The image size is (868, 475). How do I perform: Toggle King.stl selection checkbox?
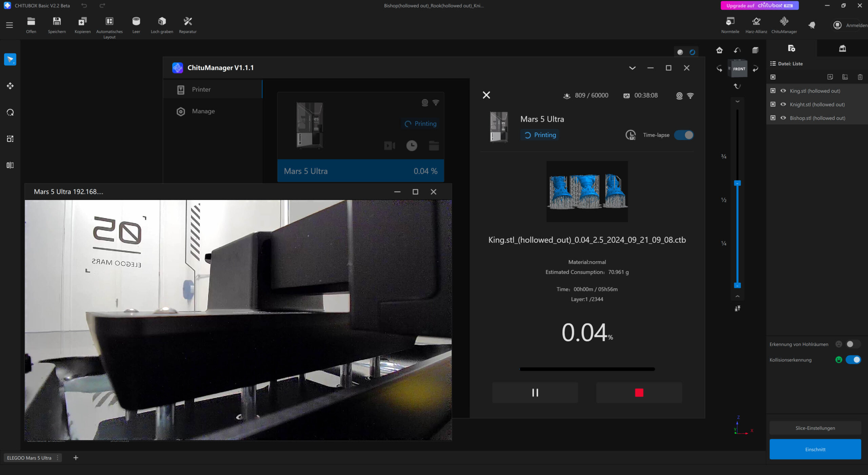[x=773, y=91]
